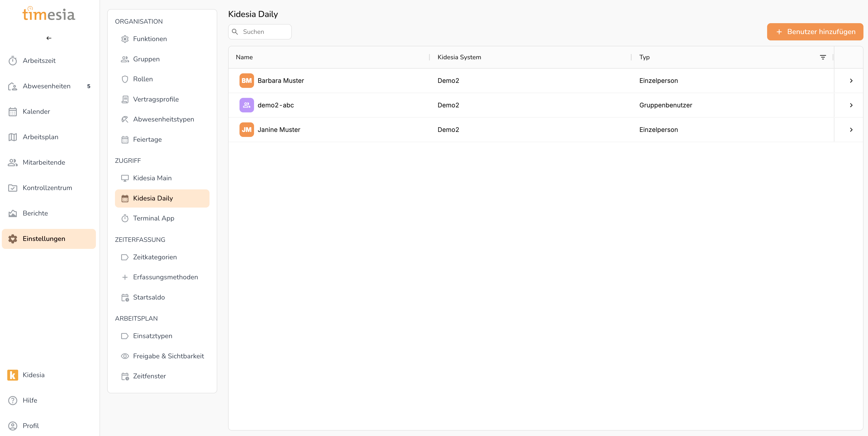Image resolution: width=868 pixels, height=436 pixels.
Task: Switch to Kidesia Main section
Action: 152,178
